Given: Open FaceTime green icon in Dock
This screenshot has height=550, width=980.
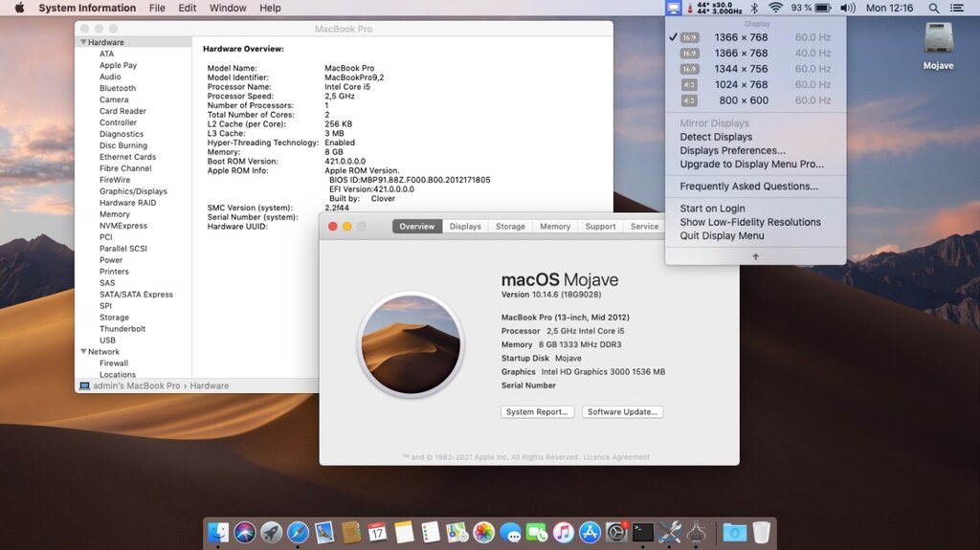Looking at the screenshot, I should [x=536, y=533].
